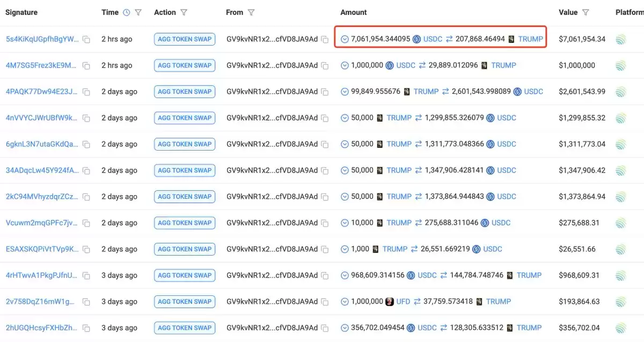Image resolution: width=644 pixels, height=342 pixels.
Task: Open From address in $1,347,906.42 row
Action: (272, 170)
